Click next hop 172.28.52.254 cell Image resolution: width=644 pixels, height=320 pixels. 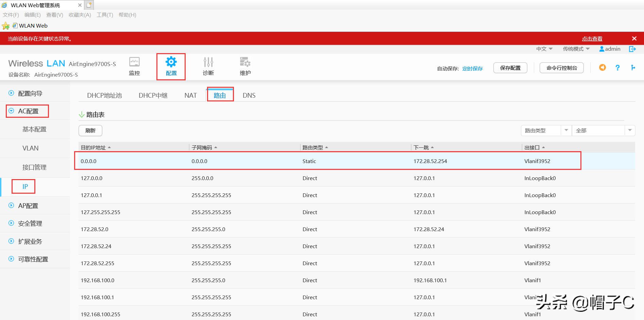[430, 161]
